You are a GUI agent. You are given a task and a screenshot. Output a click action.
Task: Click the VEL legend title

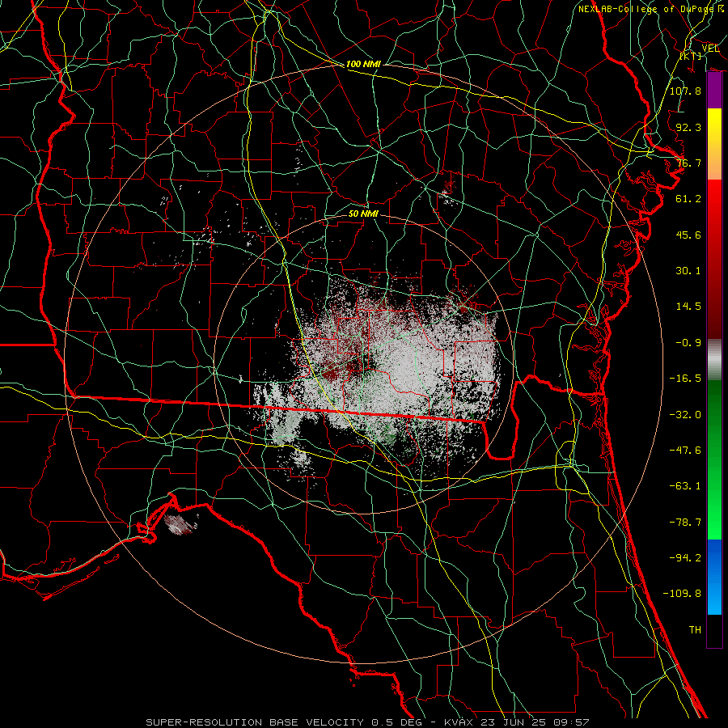(x=710, y=49)
